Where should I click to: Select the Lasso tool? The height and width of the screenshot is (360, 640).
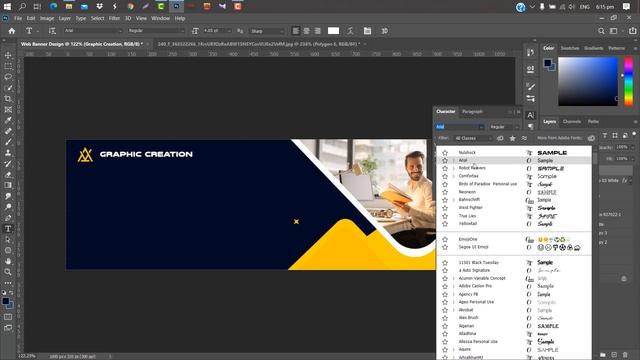coord(8,77)
